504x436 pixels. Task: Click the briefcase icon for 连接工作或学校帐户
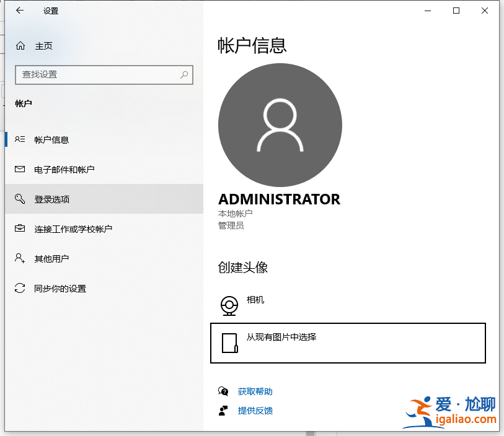pos(19,229)
